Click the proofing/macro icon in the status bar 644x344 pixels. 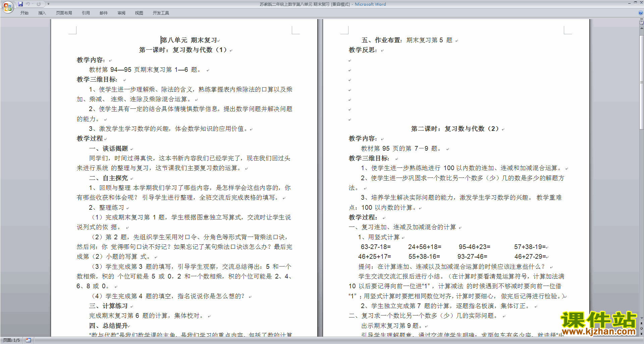[x=29, y=340]
